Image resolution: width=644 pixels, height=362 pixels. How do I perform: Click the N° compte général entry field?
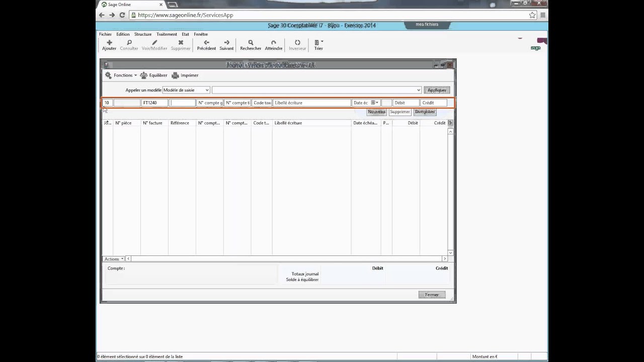(x=210, y=103)
